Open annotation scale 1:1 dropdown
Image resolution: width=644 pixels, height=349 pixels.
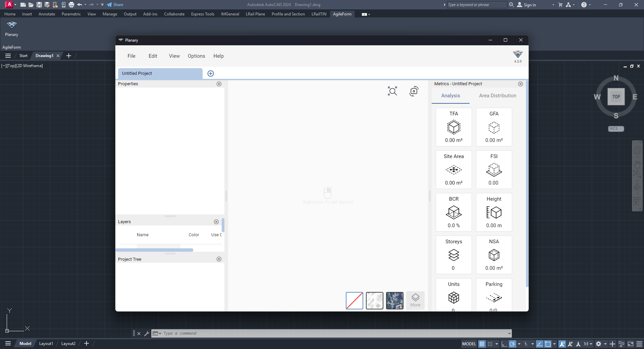coord(588,344)
